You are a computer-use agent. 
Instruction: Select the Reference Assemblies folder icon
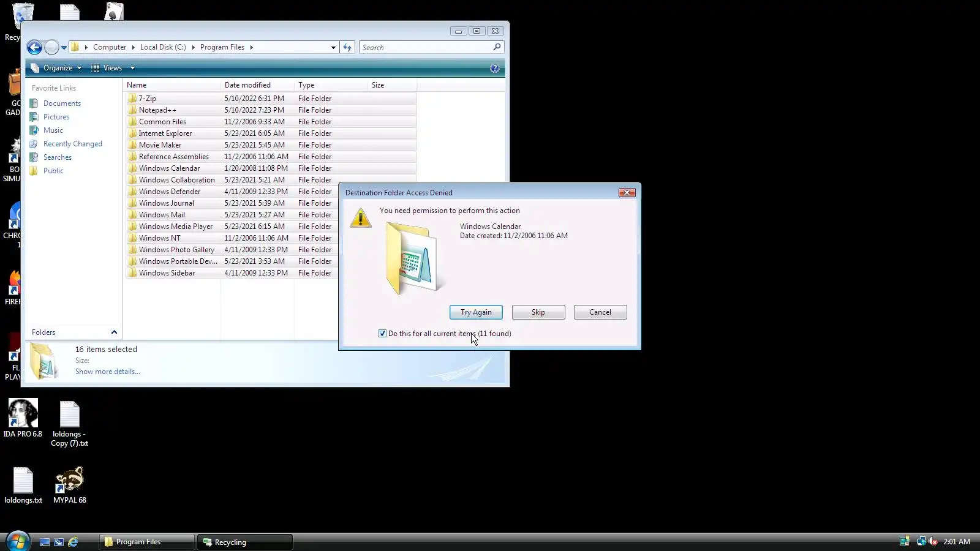(132, 157)
